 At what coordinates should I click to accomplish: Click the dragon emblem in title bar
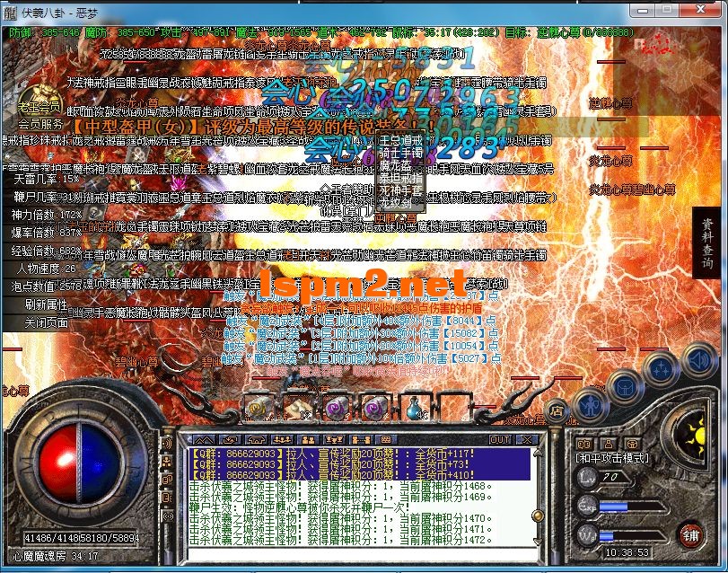[x=9, y=9]
